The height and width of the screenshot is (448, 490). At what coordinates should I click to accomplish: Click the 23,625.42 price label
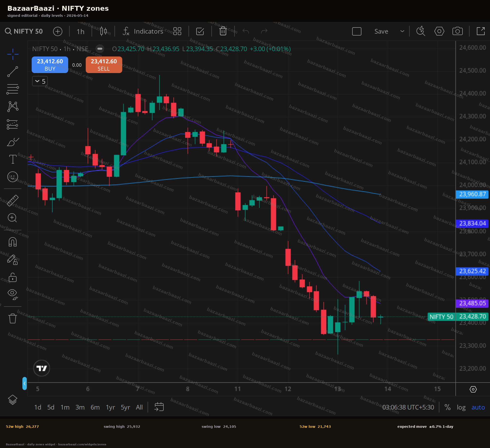pos(472,271)
